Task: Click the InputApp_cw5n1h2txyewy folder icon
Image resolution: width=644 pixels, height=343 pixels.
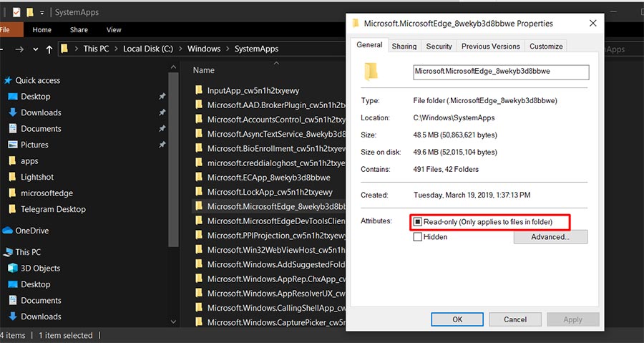Action: (x=199, y=90)
